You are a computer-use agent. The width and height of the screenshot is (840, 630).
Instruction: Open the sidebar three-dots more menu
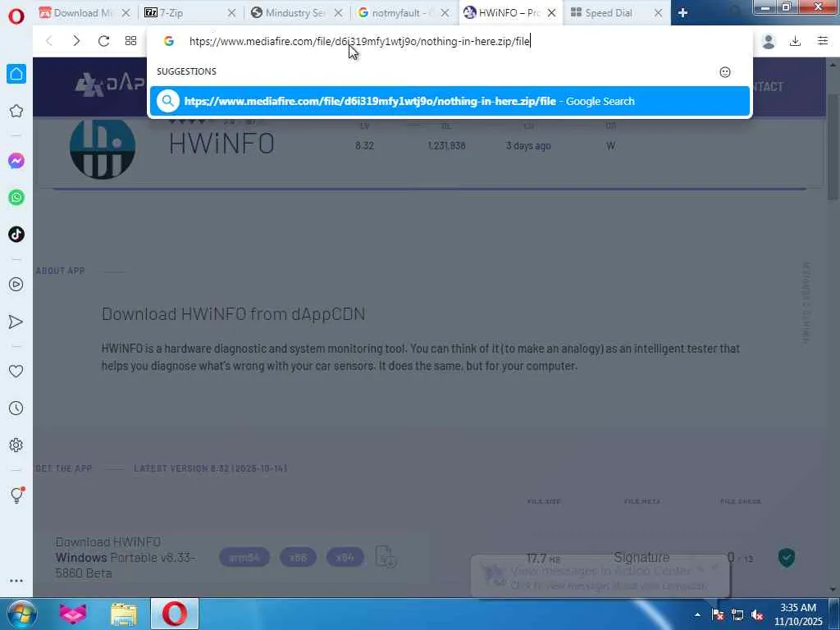pos(16,581)
